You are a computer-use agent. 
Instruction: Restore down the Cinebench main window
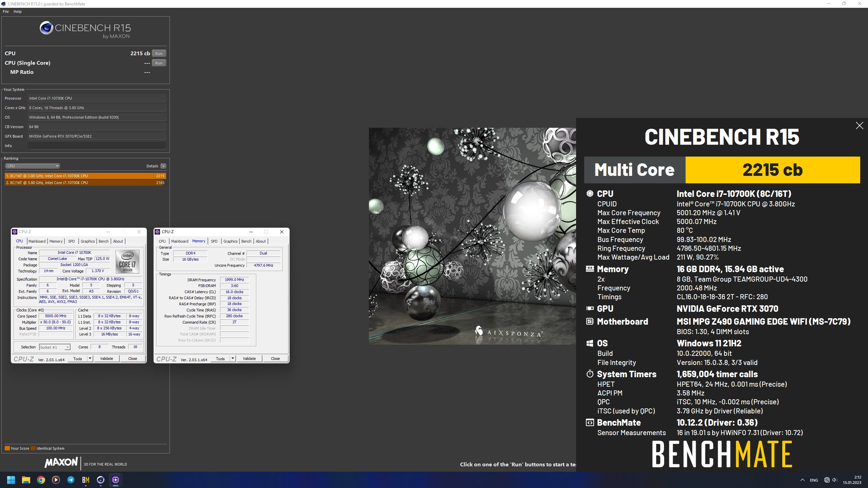(844, 4)
